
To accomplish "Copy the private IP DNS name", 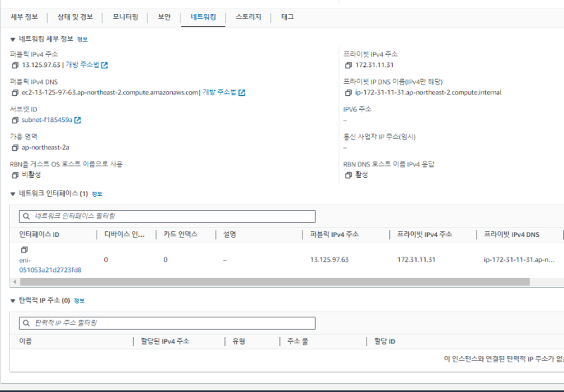I will pyautogui.click(x=348, y=92).
